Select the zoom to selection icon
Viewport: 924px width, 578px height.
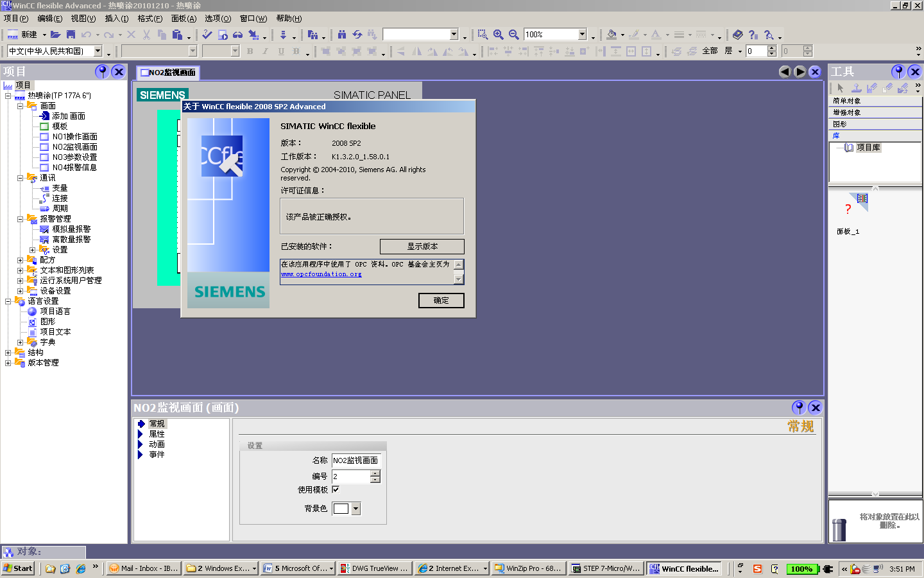point(483,35)
